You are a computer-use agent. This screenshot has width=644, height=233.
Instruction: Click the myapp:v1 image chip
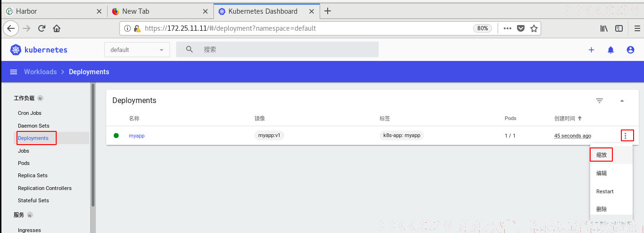pyautogui.click(x=269, y=135)
